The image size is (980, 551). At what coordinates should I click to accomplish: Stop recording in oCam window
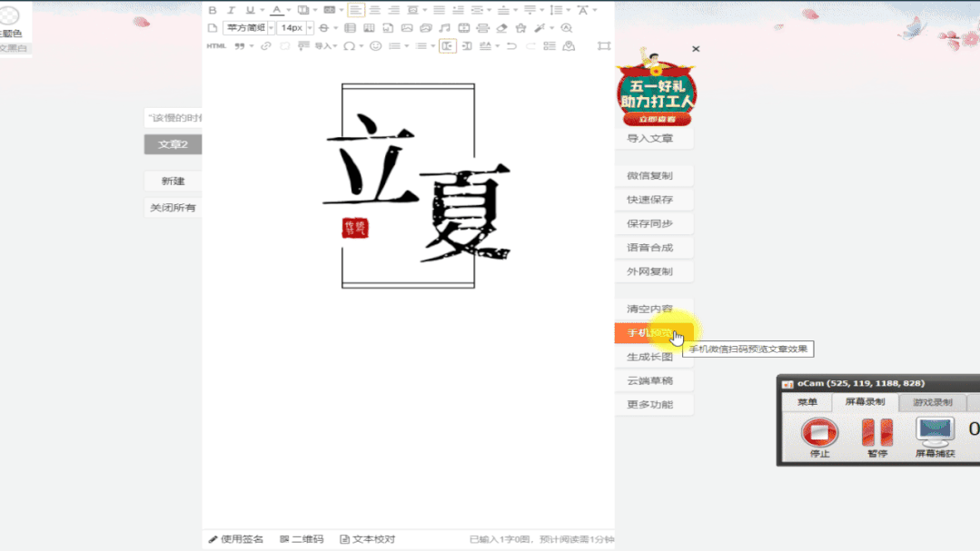point(819,438)
